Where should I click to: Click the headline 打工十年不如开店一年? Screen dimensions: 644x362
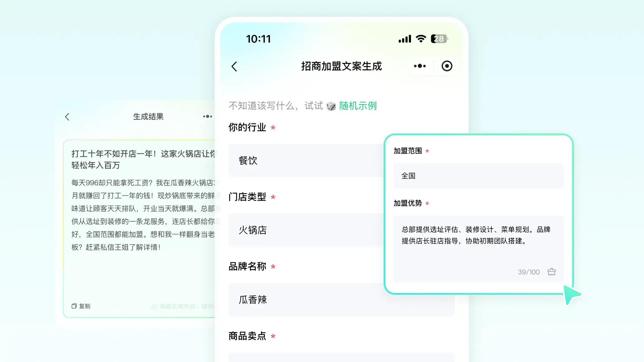114,154
